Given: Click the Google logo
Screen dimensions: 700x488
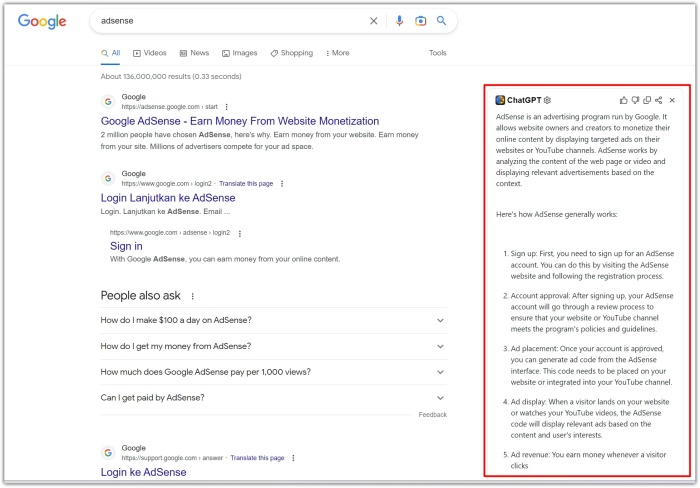Looking at the screenshot, I should (x=42, y=21).
